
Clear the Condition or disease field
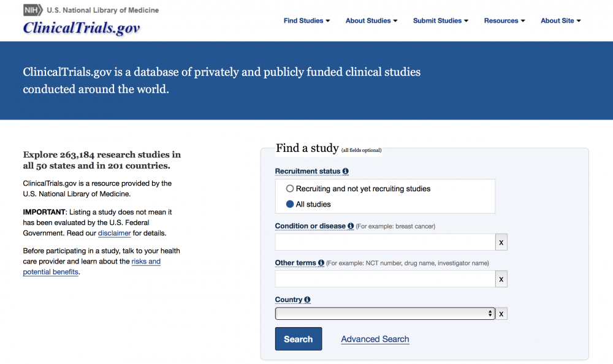pyautogui.click(x=501, y=243)
